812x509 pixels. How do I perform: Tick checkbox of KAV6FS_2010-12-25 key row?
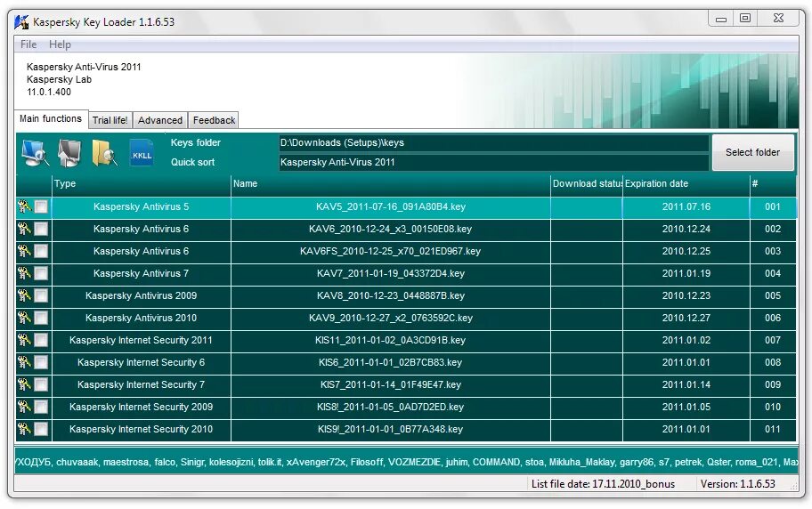click(41, 251)
